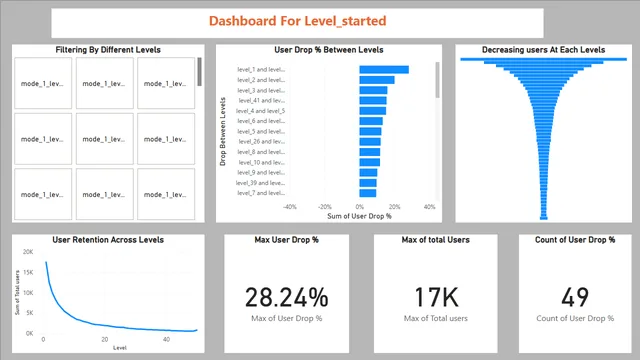Click the -20% tick on the drop chart
This screenshot has height=360, width=640.
click(324, 207)
